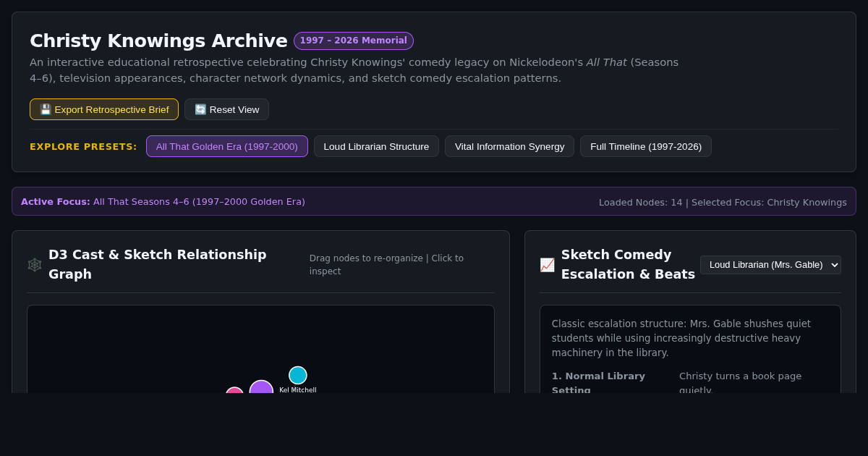Click the Christy Knowings Archive heading

click(x=158, y=41)
